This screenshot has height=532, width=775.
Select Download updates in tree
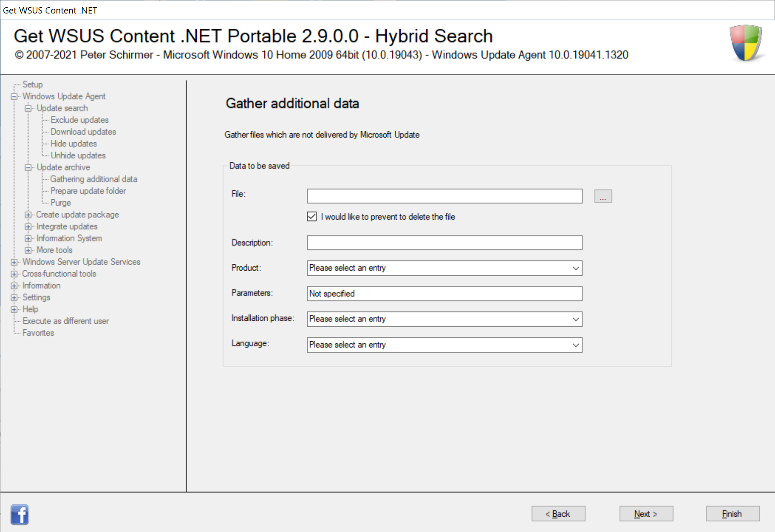pos(83,132)
